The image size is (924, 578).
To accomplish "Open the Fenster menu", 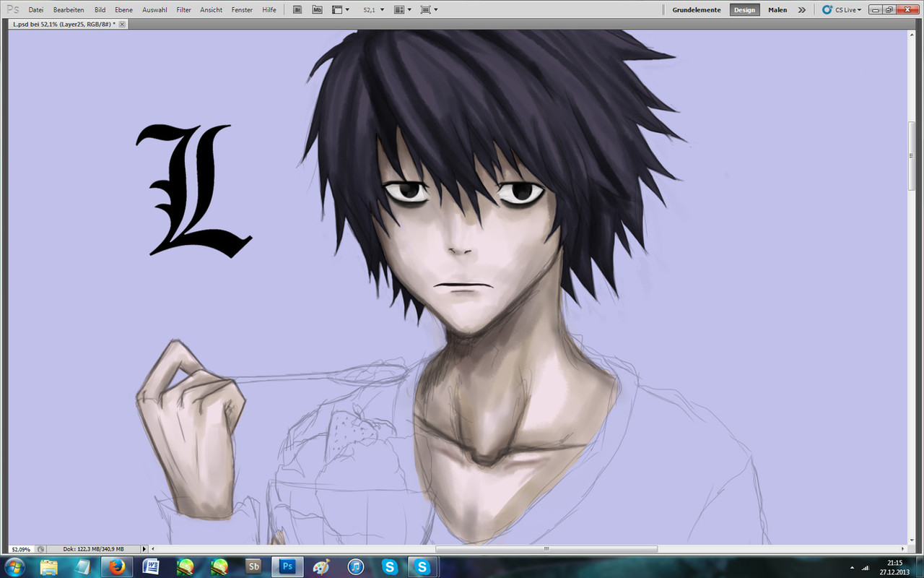I will click(x=242, y=10).
